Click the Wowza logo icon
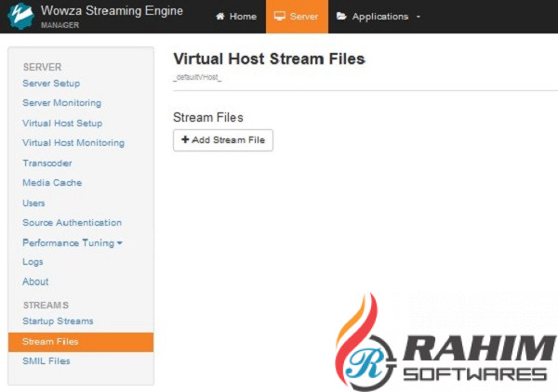The width and height of the screenshot is (558, 392). coord(20,16)
